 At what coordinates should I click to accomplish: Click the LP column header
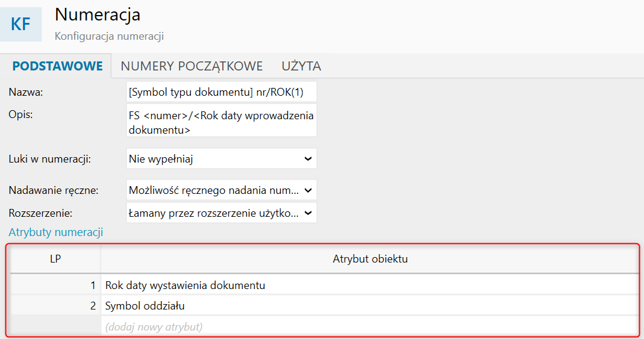point(55,259)
